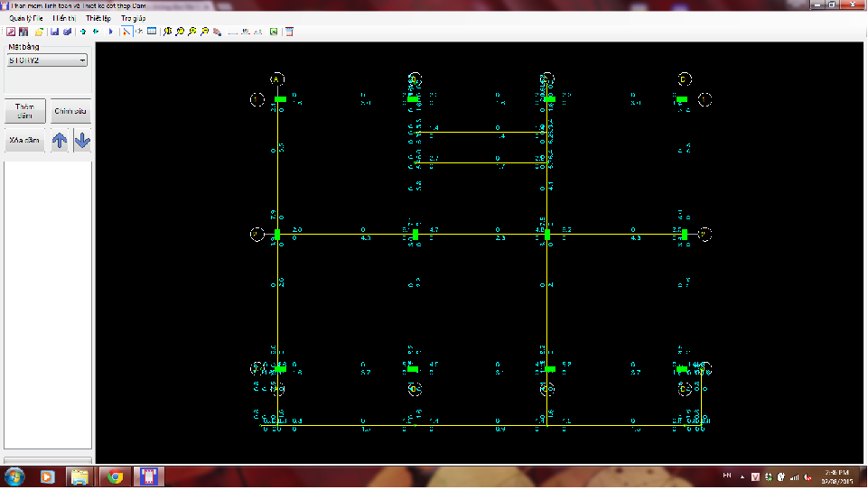This screenshot has height=490, width=868.
Task: Click the zoom out magnifier icon
Action: click(204, 32)
